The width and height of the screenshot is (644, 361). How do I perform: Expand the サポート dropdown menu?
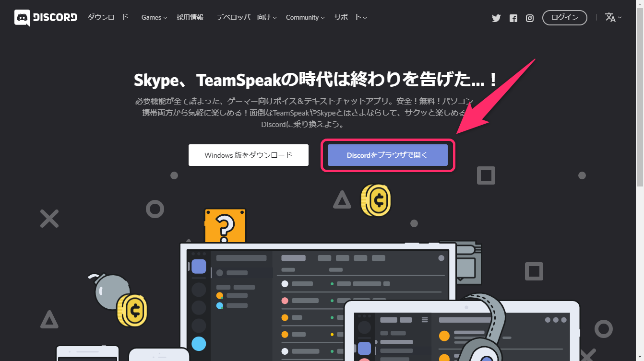(x=350, y=17)
